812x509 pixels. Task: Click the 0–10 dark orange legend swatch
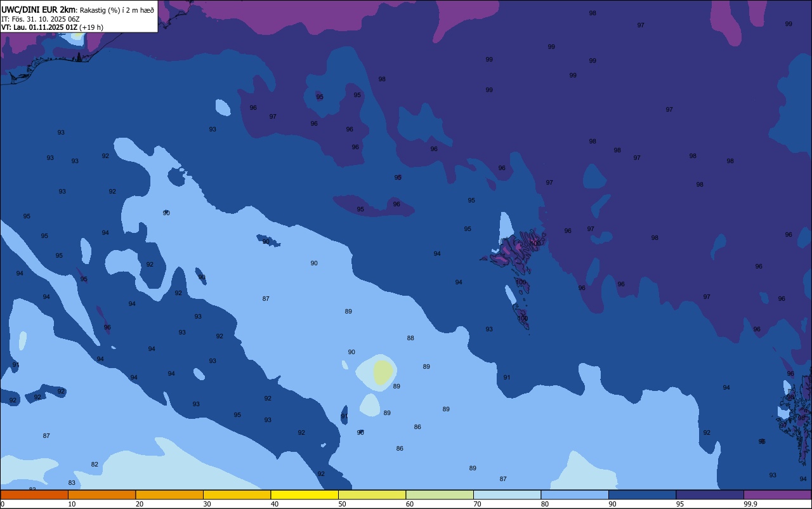pos(34,494)
